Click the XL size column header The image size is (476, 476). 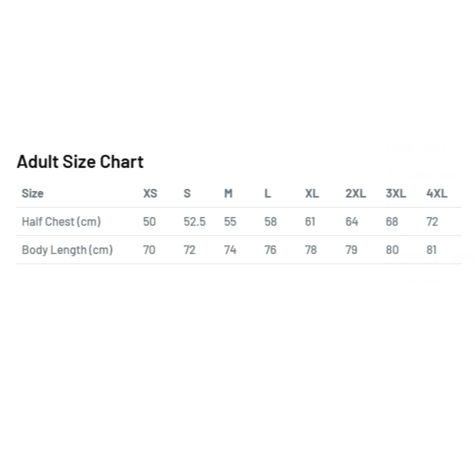311,193
